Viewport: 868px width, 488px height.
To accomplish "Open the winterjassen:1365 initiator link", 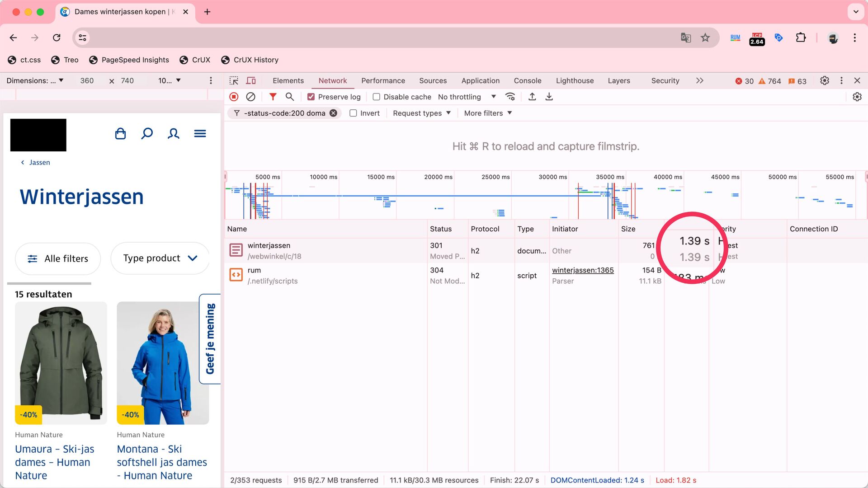I will pyautogui.click(x=583, y=270).
